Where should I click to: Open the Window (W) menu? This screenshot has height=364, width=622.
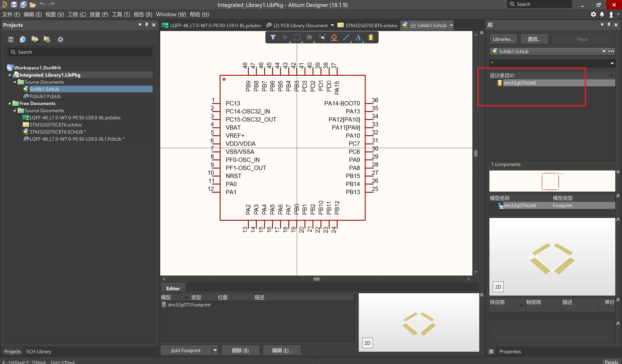171,14
